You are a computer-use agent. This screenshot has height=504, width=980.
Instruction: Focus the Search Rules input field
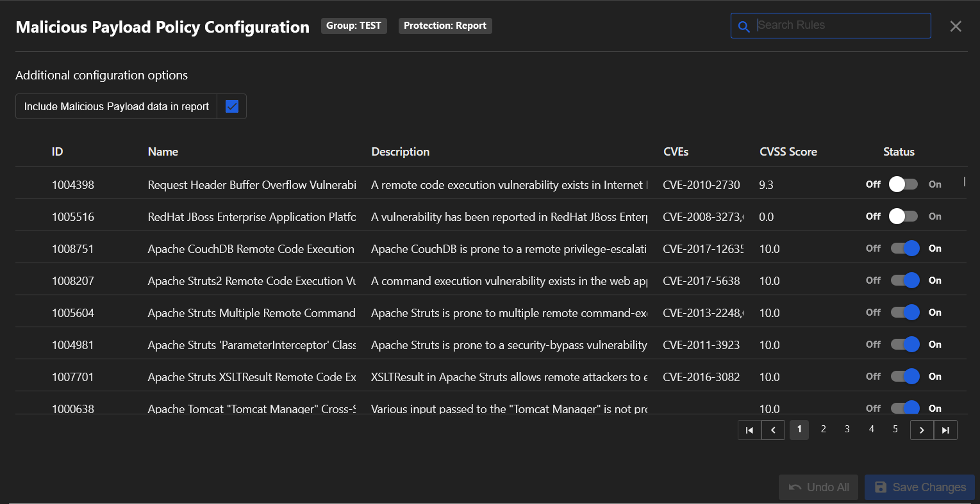pos(840,26)
